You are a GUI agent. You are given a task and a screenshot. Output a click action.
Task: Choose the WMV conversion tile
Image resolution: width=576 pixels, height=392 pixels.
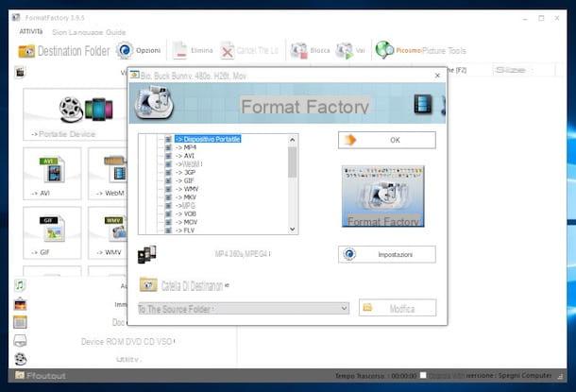tap(108, 232)
